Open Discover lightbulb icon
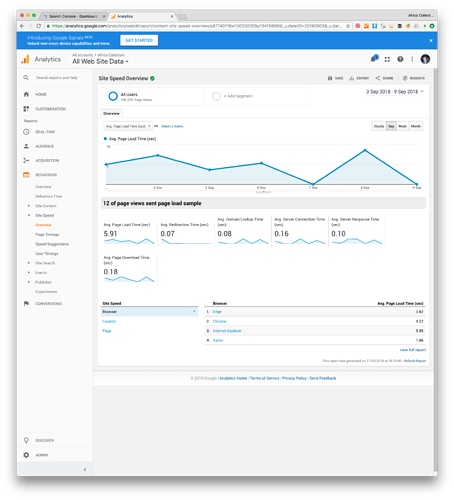Viewport: 454px width, 500px height. [26, 440]
